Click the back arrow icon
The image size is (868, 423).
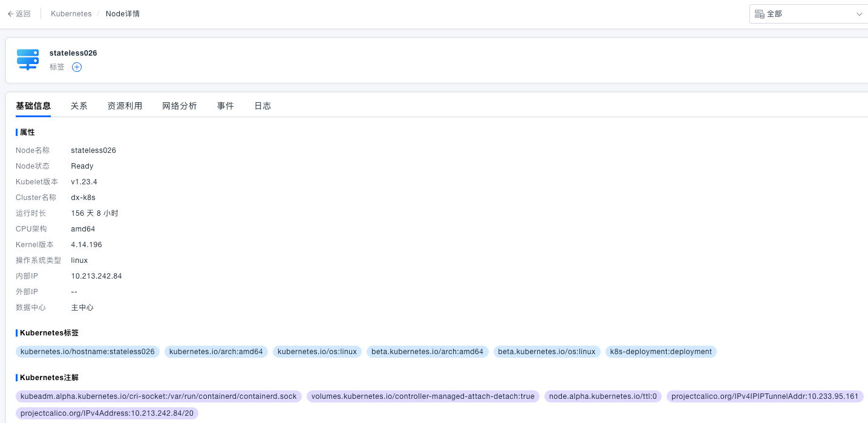[10, 14]
